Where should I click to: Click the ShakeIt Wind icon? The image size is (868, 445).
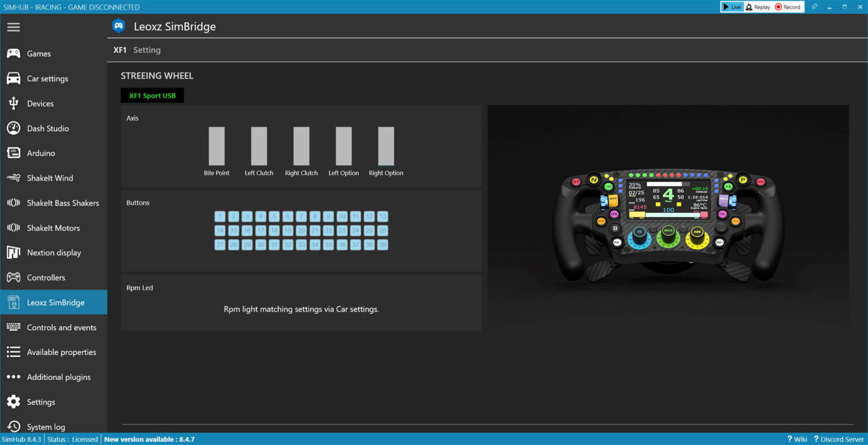[x=14, y=178]
